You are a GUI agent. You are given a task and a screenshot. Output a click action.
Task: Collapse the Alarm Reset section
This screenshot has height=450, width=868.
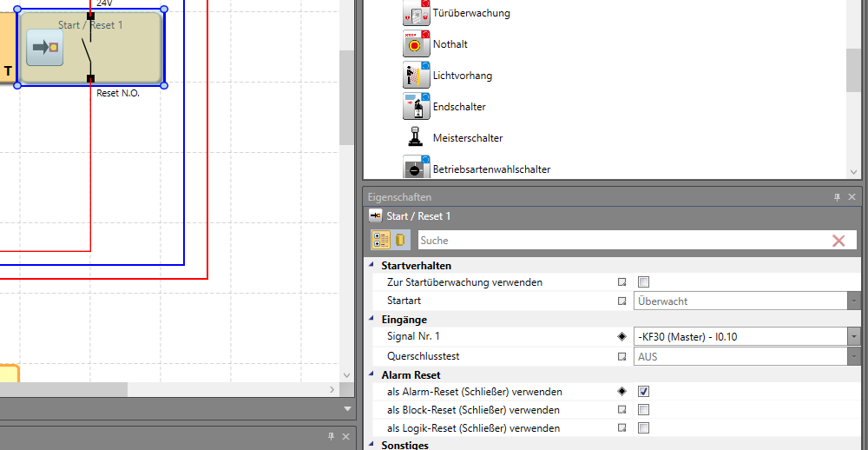pyautogui.click(x=372, y=375)
